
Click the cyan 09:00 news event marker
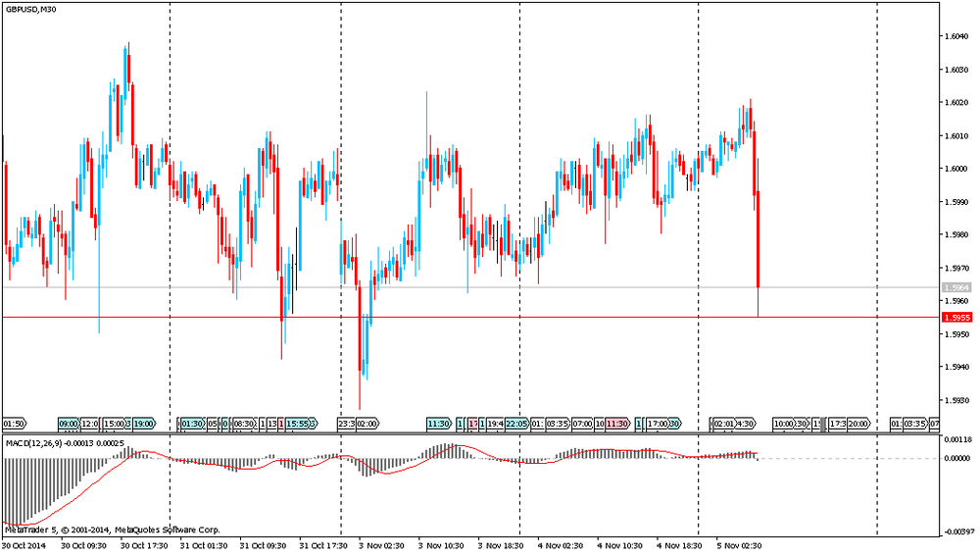point(68,424)
